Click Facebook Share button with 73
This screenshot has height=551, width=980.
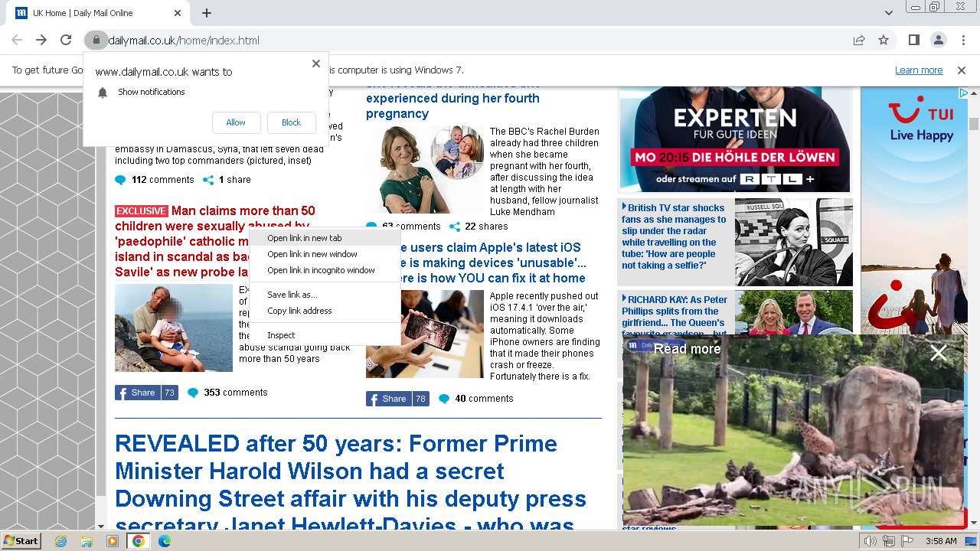pos(146,393)
